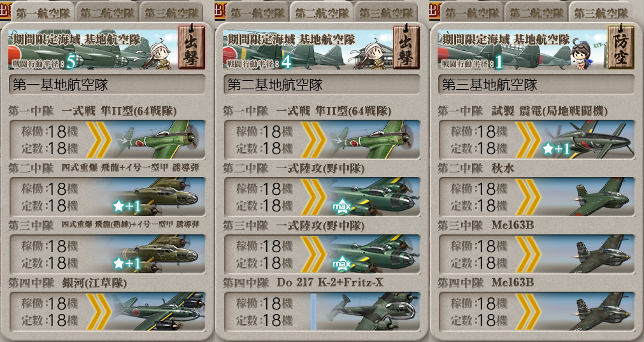Screen dimensions: 644x342
Task: Click first base Hayabusa II (64戦隊) plane
Action: (x=159, y=139)
